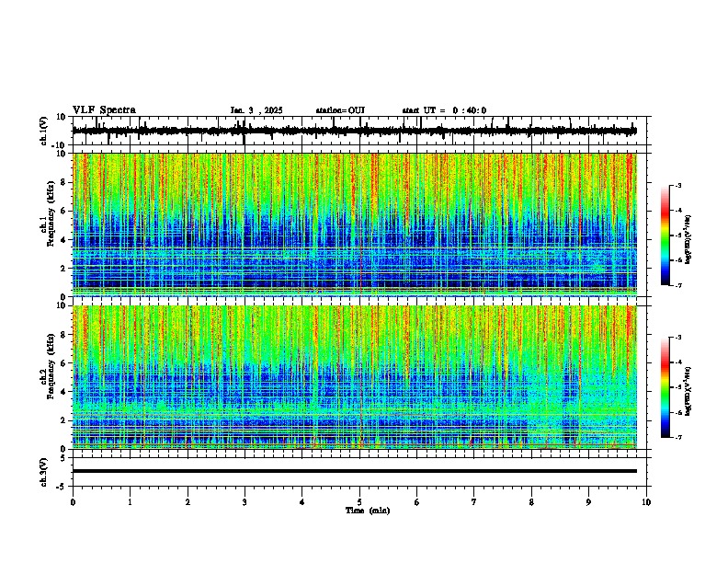The width and height of the screenshot is (728, 563).
Task: Click the ch.1 voltage waveform trace panel
Action: 359,131
